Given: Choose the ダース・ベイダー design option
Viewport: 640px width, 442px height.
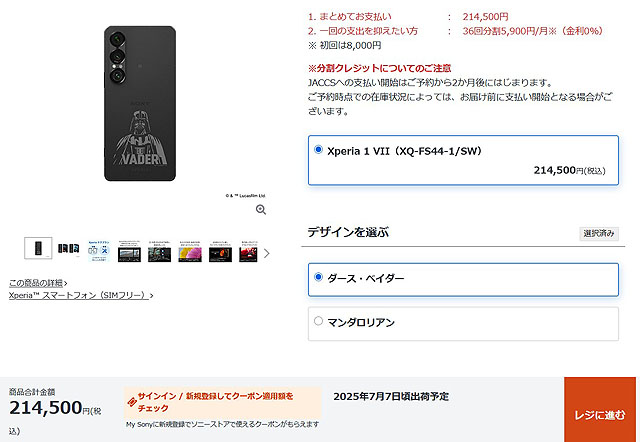Looking at the screenshot, I should point(463,280).
